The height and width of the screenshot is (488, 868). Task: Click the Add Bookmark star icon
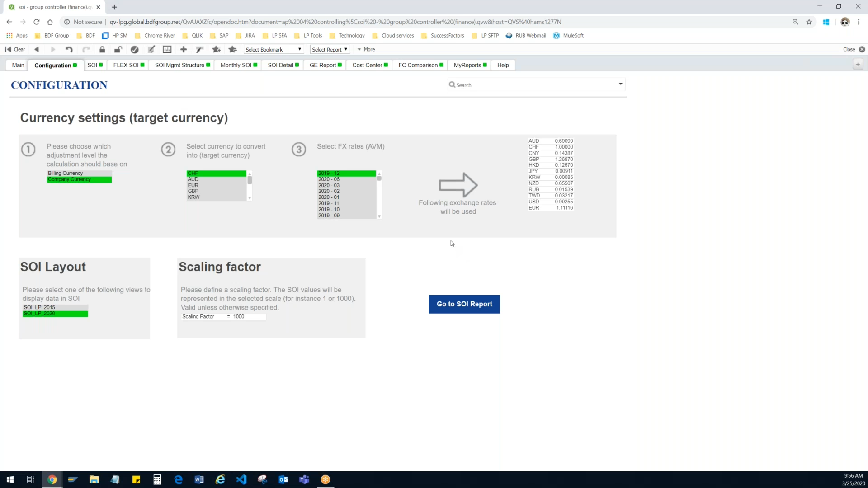[217, 49]
